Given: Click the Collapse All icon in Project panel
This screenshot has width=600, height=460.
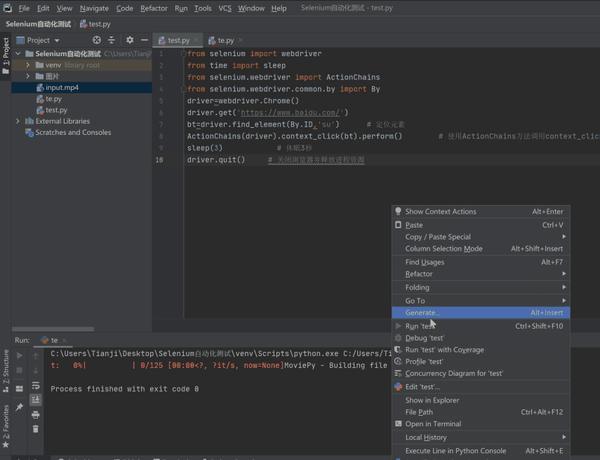Looking at the screenshot, I should coord(112,40).
